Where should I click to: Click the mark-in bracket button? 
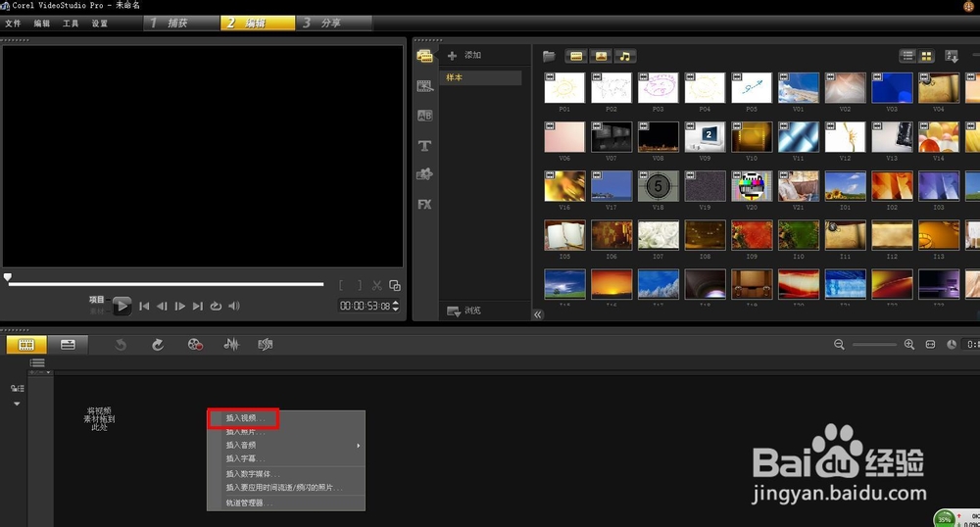341,285
